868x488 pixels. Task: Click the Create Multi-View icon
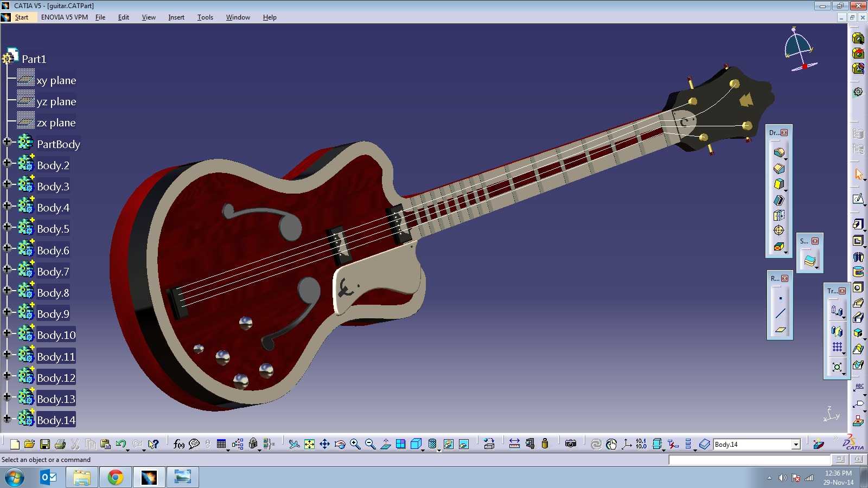pos(400,444)
